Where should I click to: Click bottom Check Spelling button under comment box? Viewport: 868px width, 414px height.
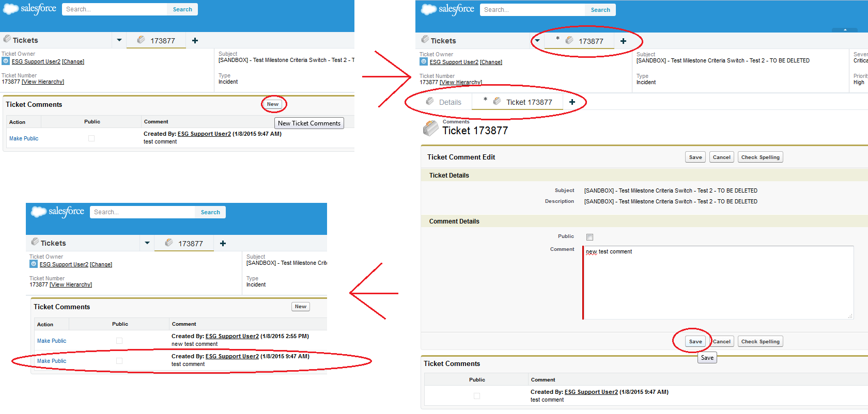click(760, 342)
